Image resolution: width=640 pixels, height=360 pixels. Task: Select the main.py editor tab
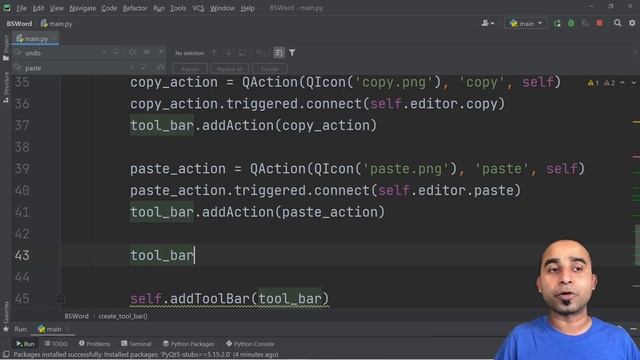(36, 39)
